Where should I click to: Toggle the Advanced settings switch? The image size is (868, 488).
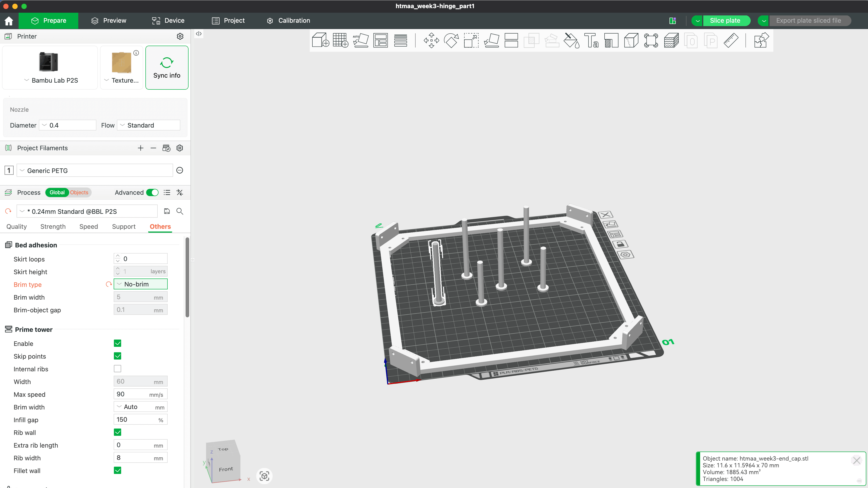[152, 192]
